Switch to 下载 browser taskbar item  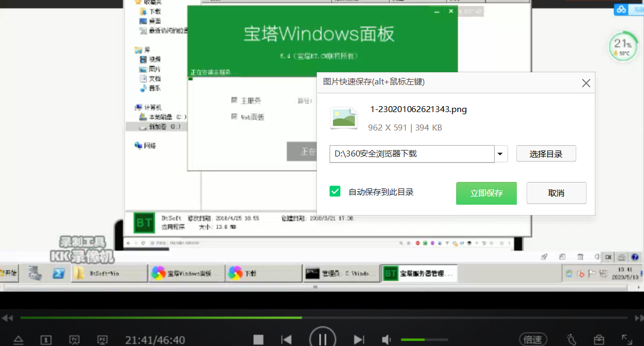(x=264, y=273)
